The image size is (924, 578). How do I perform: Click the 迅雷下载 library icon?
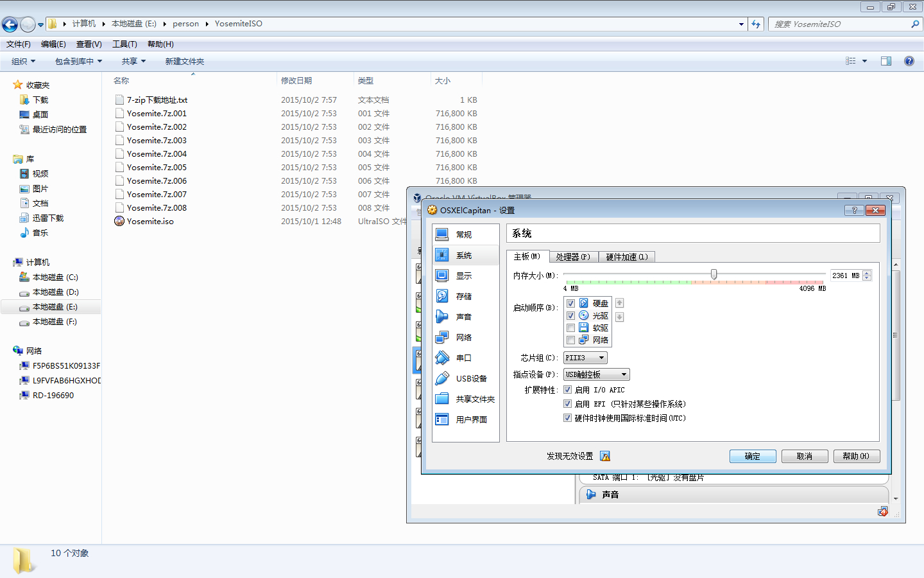pyautogui.click(x=24, y=218)
